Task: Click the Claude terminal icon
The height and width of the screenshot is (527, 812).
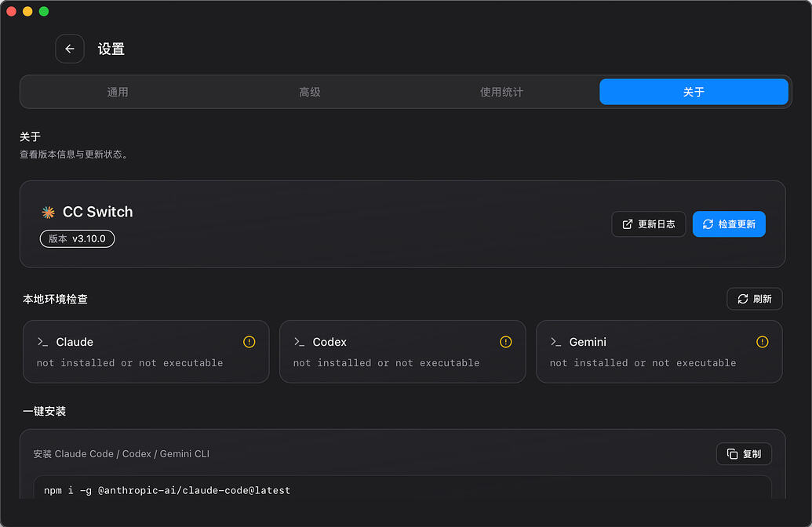Action: coord(42,342)
